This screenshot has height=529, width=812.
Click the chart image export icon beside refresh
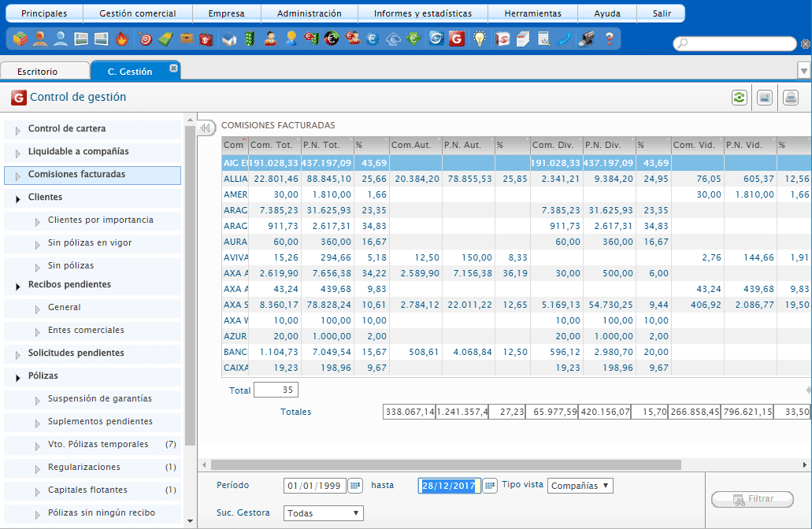click(x=765, y=98)
